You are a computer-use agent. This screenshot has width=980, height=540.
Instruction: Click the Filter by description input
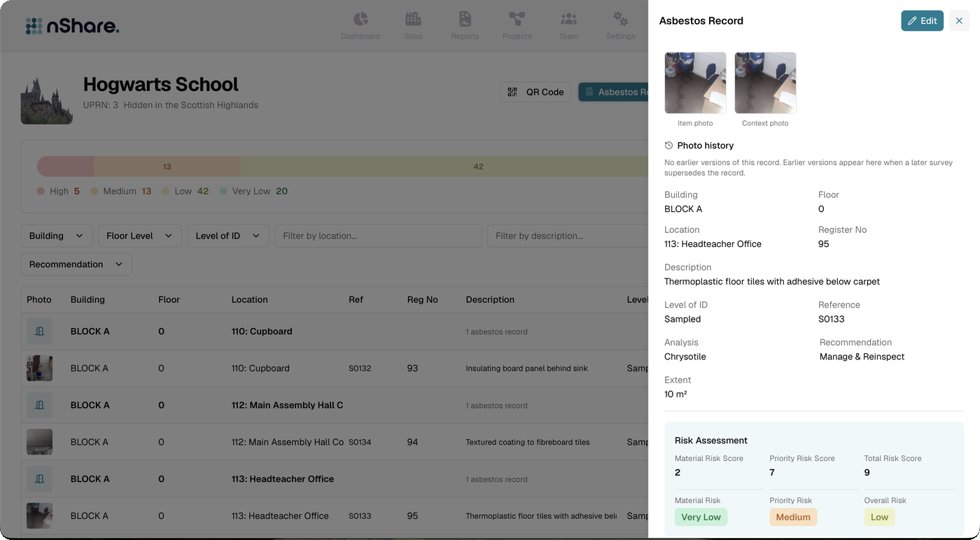point(568,236)
